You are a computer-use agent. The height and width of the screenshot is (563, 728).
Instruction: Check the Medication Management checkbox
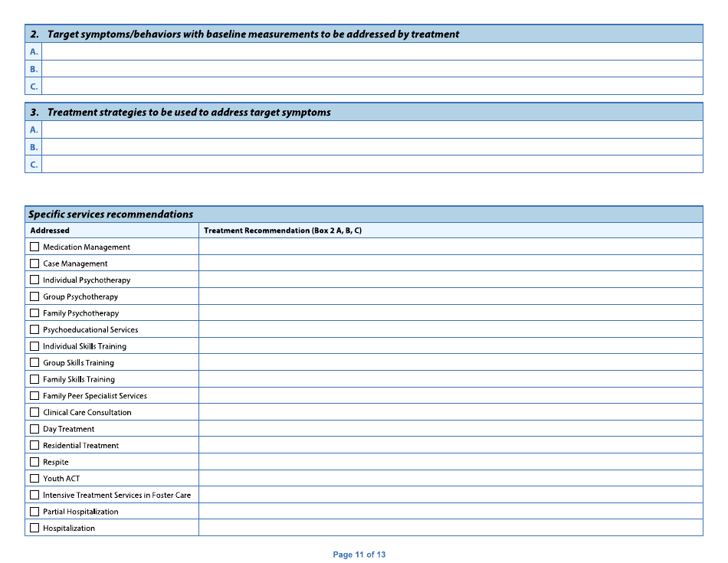coord(34,246)
